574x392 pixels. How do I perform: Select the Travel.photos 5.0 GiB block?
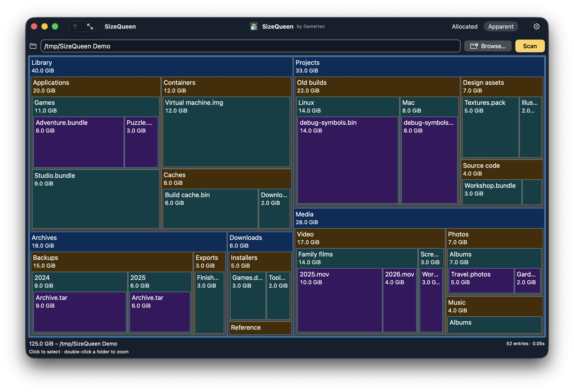481,281
